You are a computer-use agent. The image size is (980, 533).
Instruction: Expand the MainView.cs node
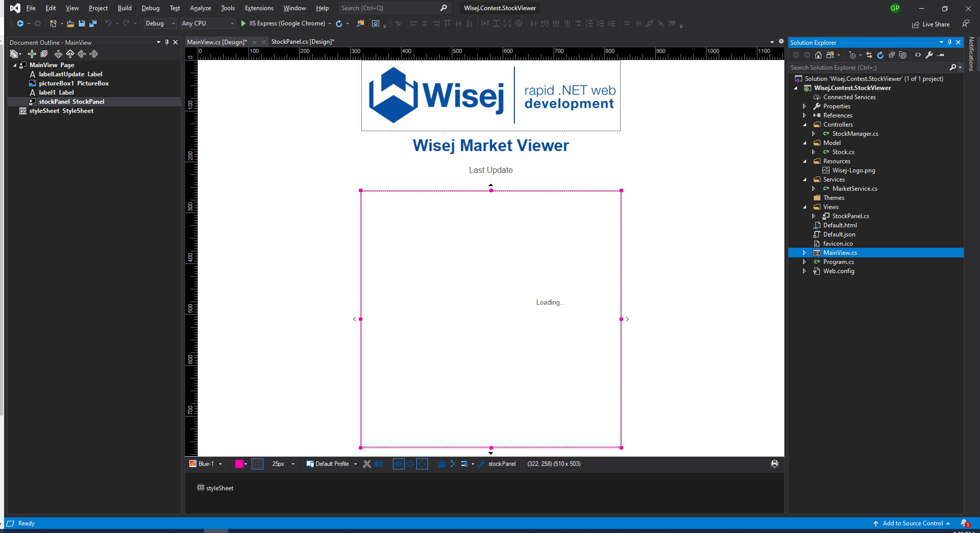point(804,253)
